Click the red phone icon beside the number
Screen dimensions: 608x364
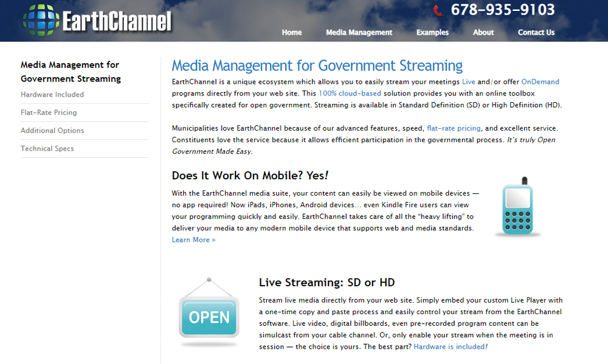click(438, 10)
